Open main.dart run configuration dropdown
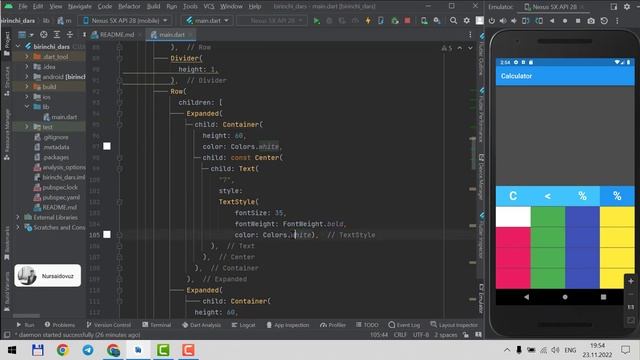 pyautogui.click(x=207, y=20)
